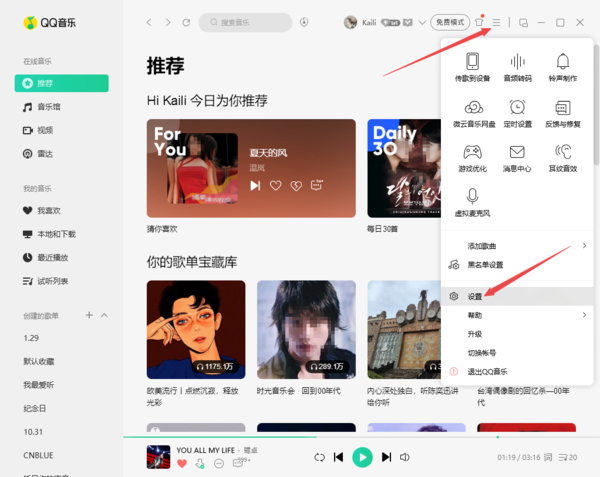The width and height of the screenshot is (600, 477).
Task: Click the 搜索音乐 search field
Action: click(245, 22)
